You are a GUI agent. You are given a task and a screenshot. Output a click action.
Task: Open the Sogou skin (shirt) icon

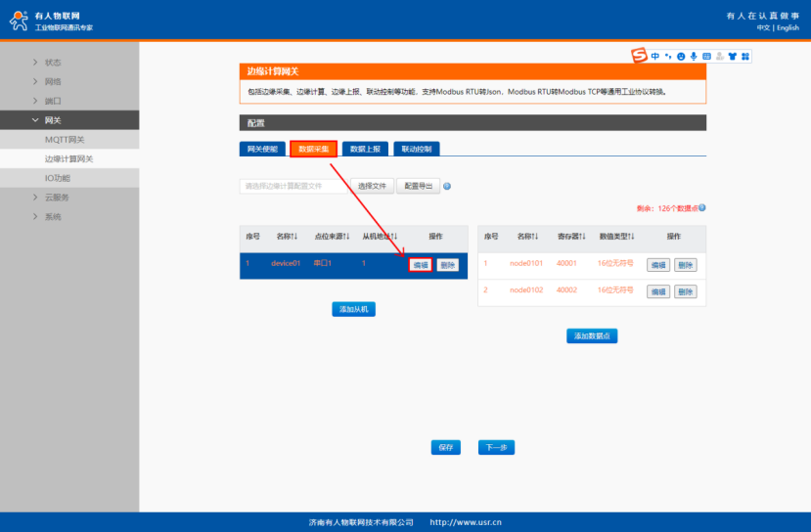[x=732, y=57]
